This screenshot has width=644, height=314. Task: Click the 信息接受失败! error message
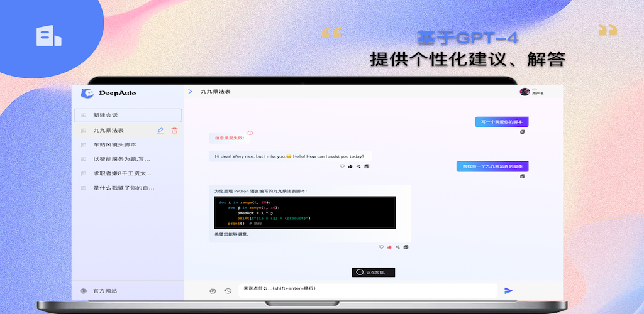pos(229,138)
